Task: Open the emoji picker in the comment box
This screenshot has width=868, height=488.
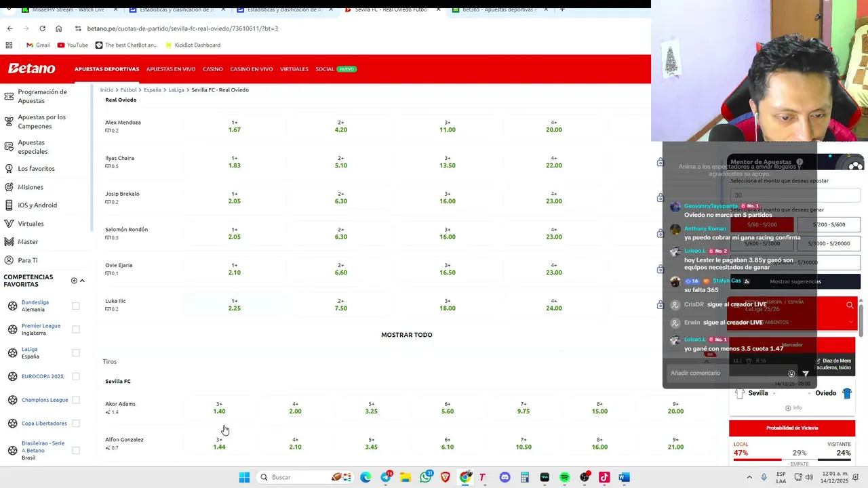Action: (791, 373)
